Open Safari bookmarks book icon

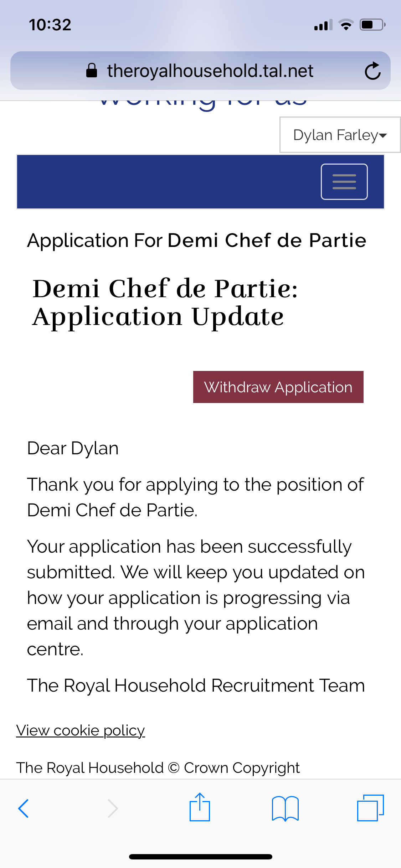pyautogui.click(x=285, y=808)
